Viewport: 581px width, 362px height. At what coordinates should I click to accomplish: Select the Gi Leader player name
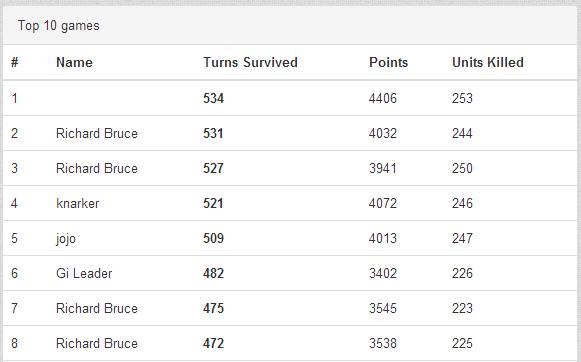click(84, 273)
